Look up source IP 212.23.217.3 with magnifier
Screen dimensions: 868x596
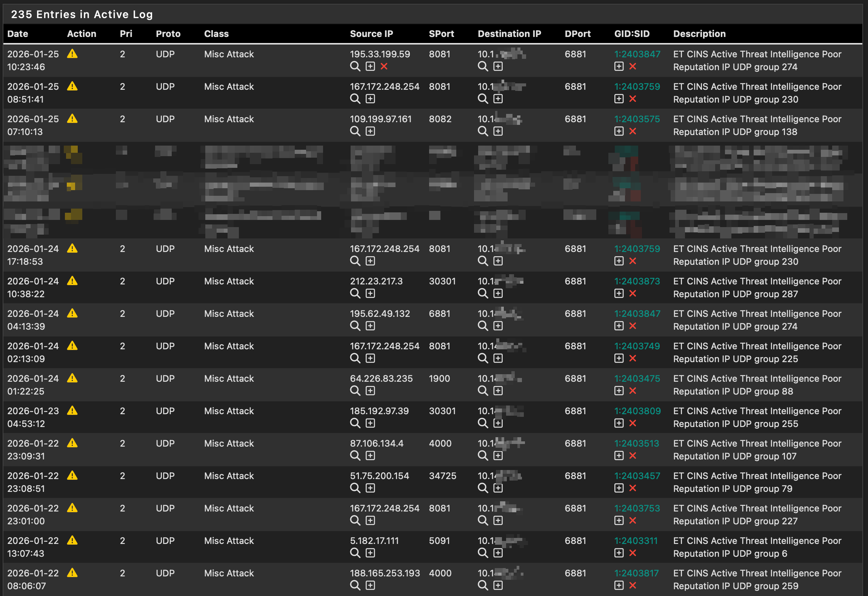[x=355, y=293]
